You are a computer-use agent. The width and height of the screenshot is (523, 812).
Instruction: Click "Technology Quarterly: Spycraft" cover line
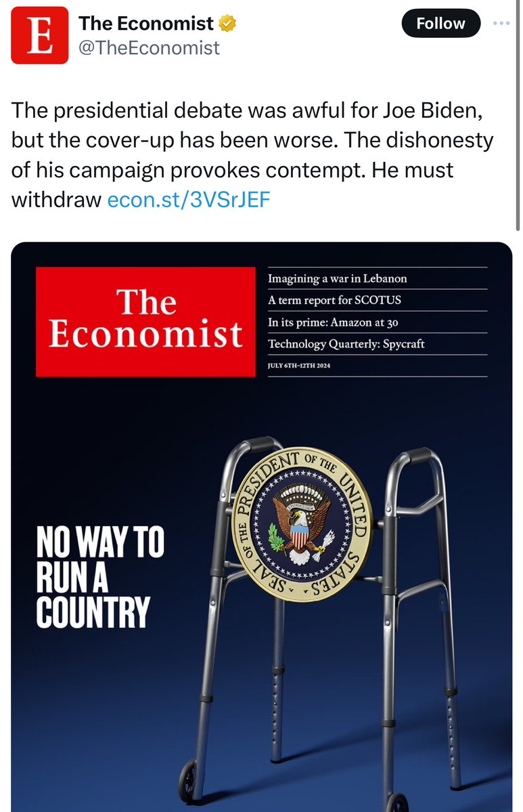tap(348, 344)
